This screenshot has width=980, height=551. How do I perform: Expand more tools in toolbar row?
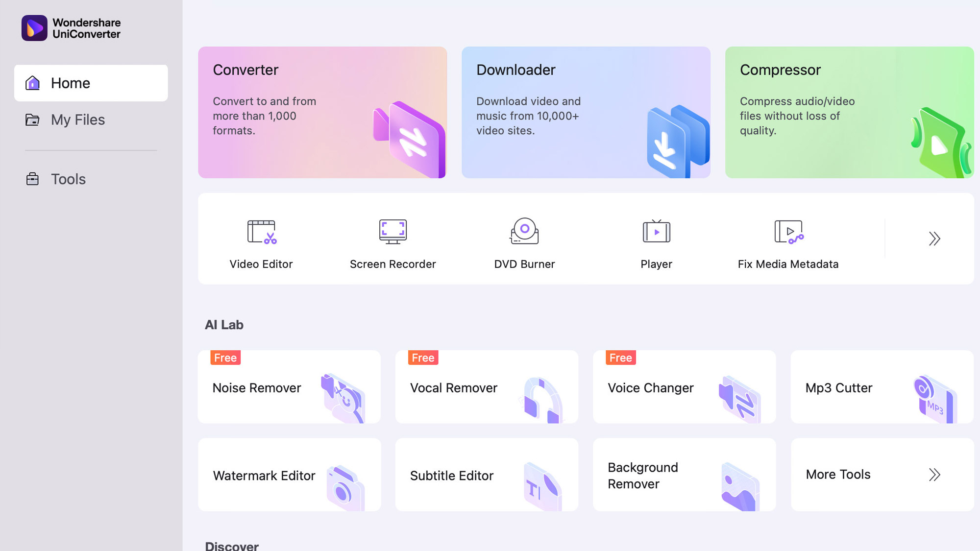click(933, 238)
